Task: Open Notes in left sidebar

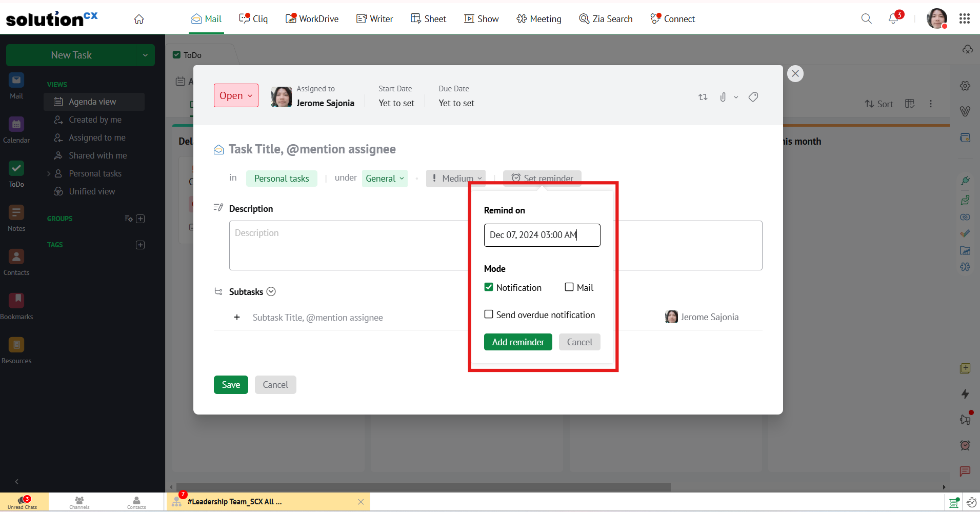Action: tap(16, 219)
